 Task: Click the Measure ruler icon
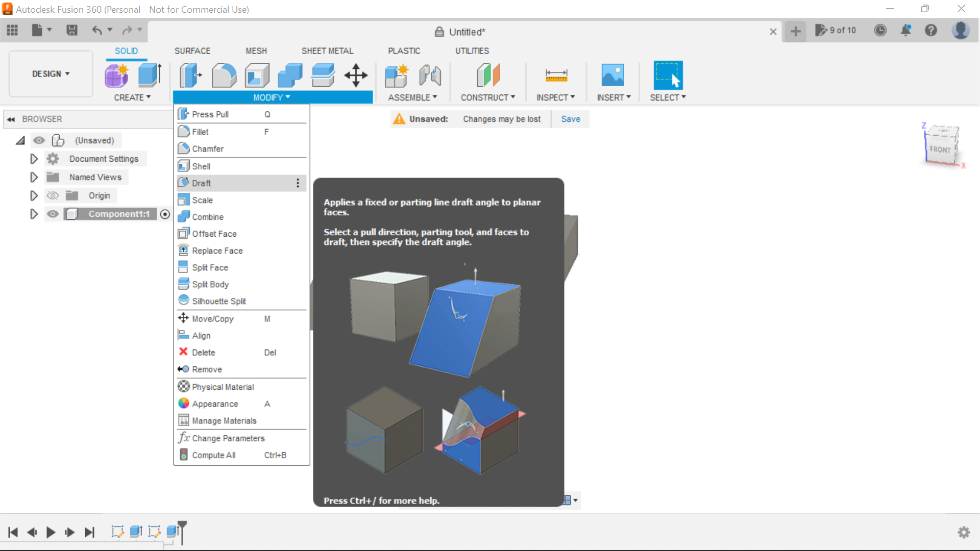point(556,76)
